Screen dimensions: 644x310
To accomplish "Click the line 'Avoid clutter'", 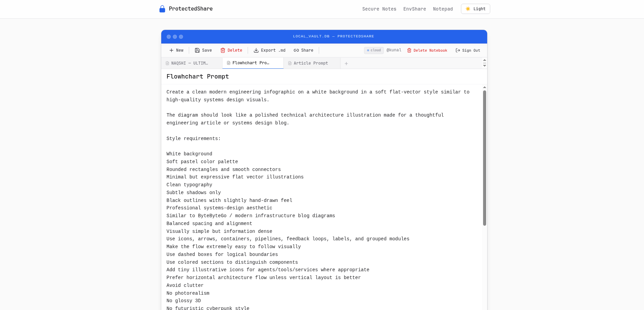I will [x=185, y=286].
